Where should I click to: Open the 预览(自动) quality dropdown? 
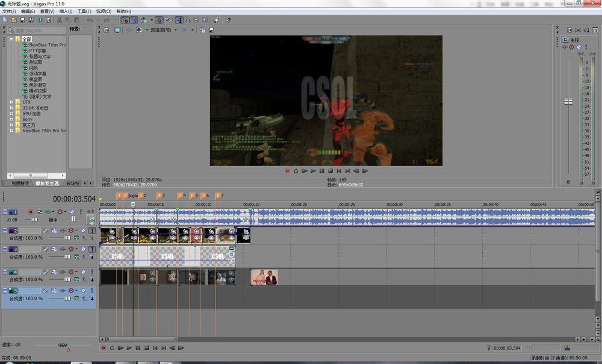point(176,30)
